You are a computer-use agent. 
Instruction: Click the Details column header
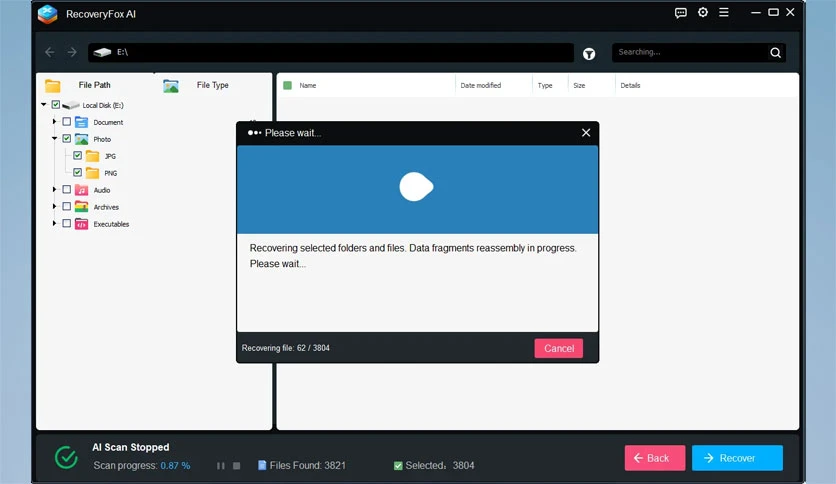(x=630, y=85)
